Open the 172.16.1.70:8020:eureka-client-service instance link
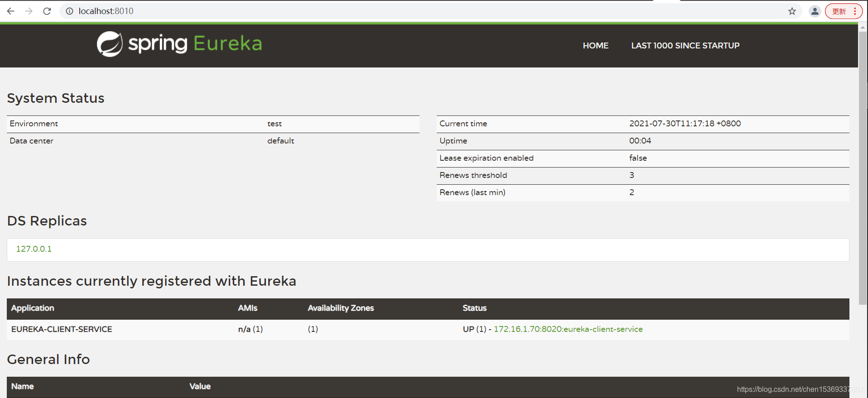The image size is (868, 398). pyautogui.click(x=568, y=329)
